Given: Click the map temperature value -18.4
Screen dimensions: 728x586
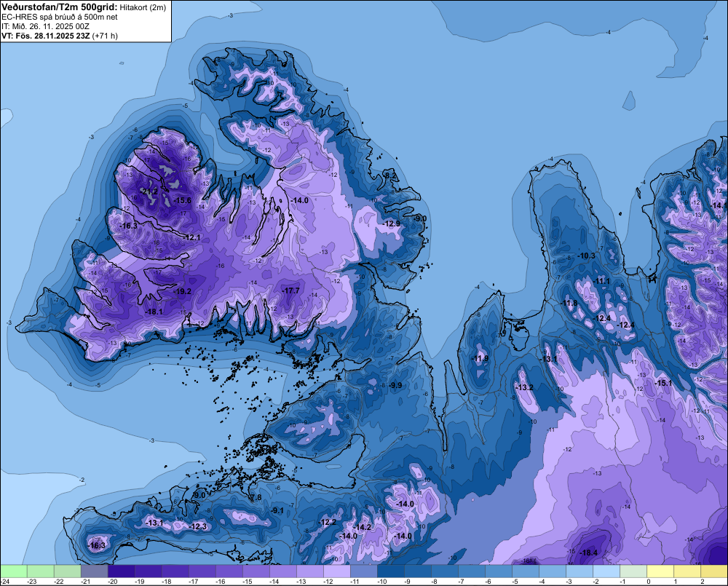Looking at the screenshot, I should coord(589,553).
